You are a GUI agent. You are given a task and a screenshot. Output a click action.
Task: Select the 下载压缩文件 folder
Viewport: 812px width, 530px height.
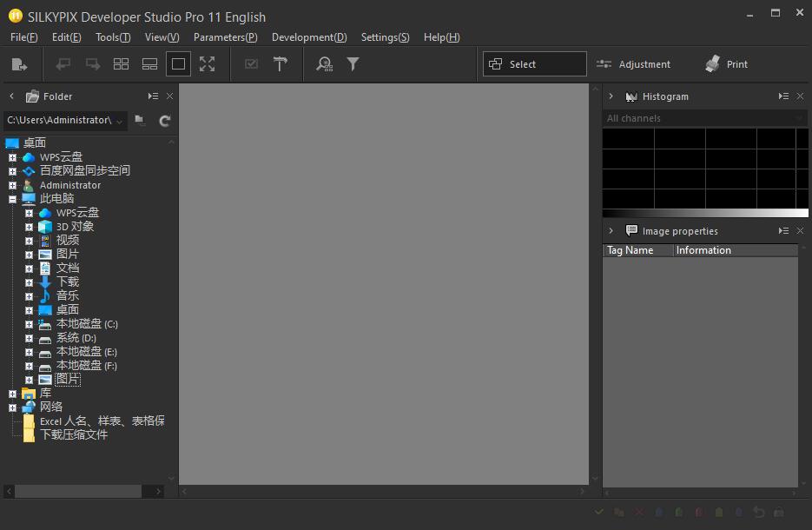pyautogui.click(x=74, y=434)
